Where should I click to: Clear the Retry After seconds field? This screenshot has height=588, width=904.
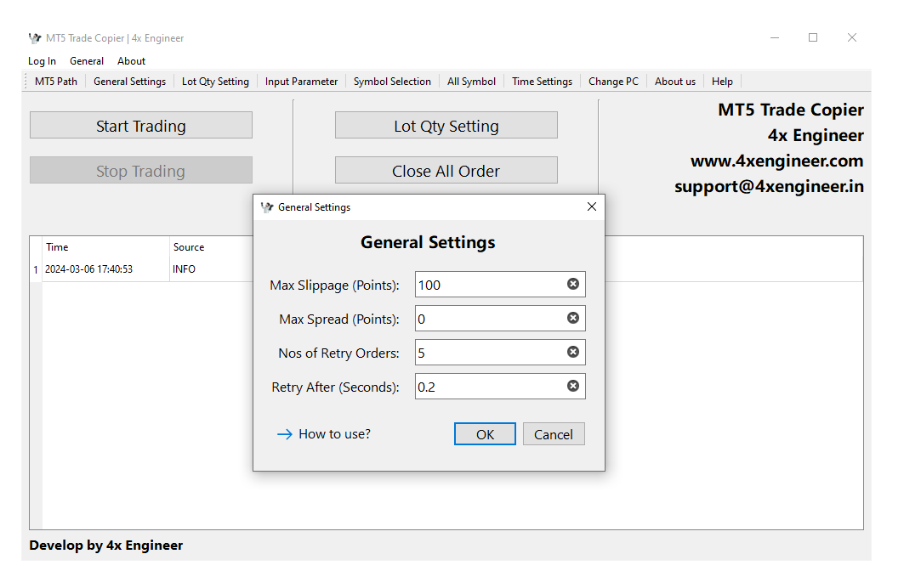click(x=572, y=386)
